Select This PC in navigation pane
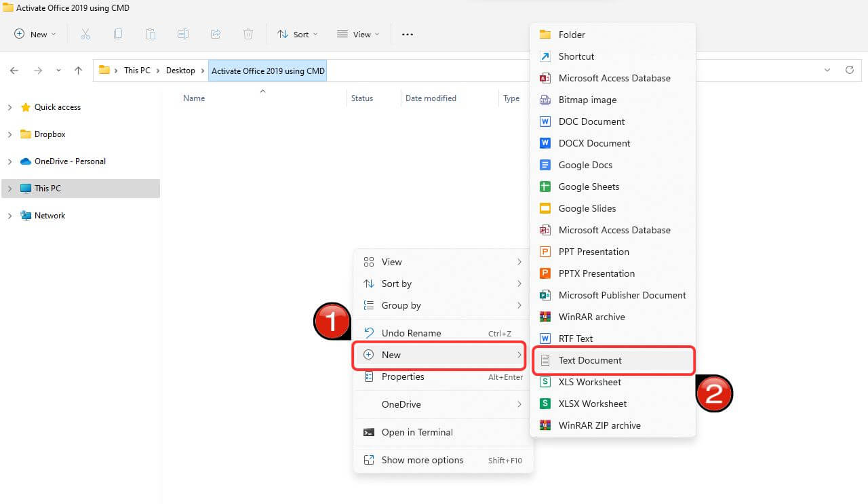This screenshot has height=504, width=868. click(81, 189)
